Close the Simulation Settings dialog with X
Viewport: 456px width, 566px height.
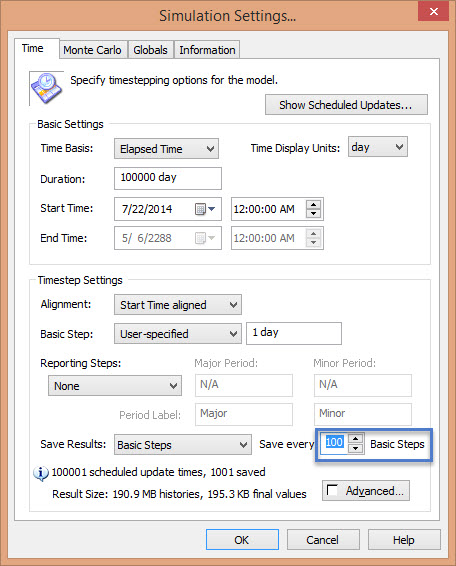433,12
